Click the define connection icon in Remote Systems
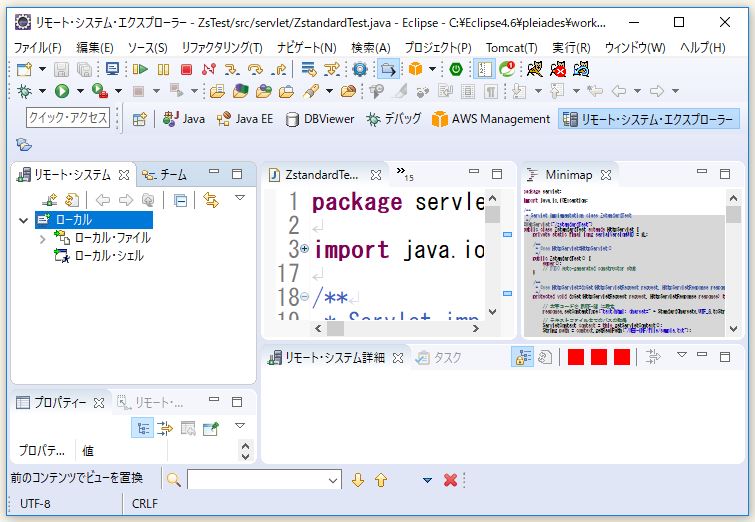Image resolution: width=755 pixels, height=522 pixels. (49, 200)
